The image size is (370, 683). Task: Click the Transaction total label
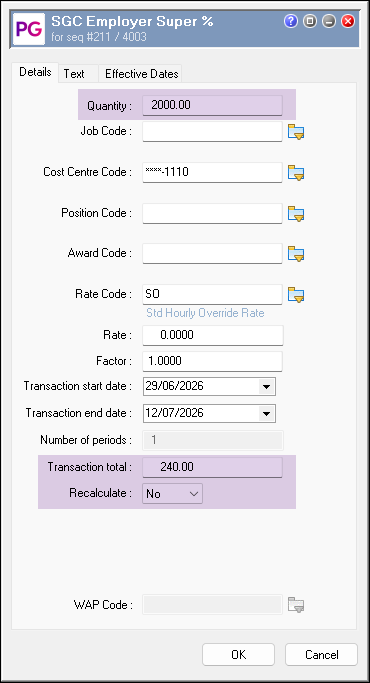click(90, 467)
